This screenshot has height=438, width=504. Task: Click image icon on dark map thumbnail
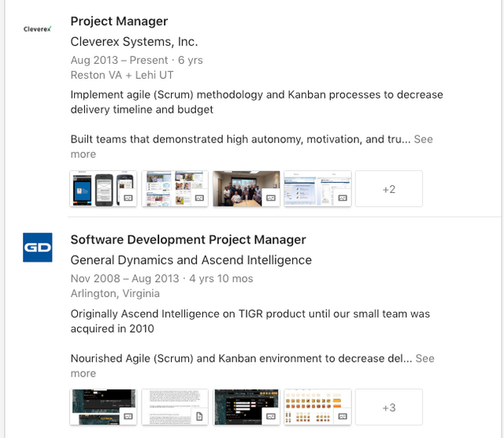click(128, 417)
